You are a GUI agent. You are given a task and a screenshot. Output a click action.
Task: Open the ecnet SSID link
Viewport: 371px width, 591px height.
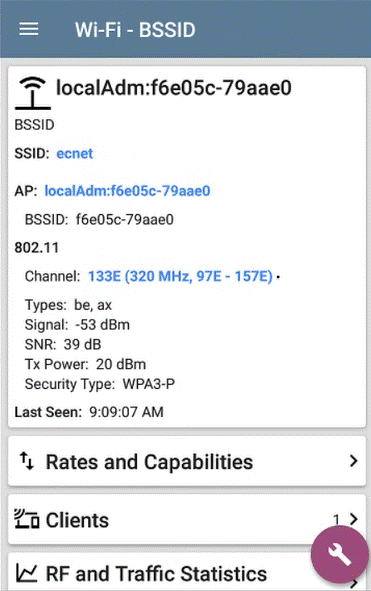74,153
